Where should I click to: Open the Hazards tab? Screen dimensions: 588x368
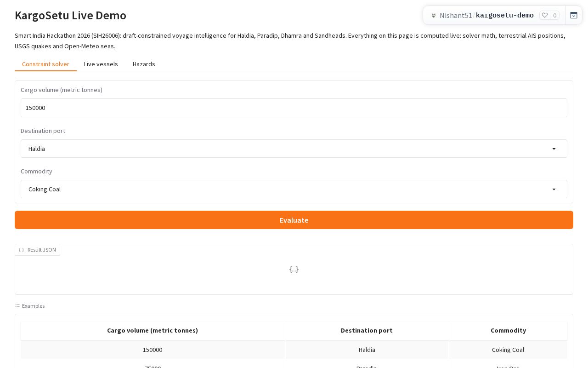click(x=144, y=64)
